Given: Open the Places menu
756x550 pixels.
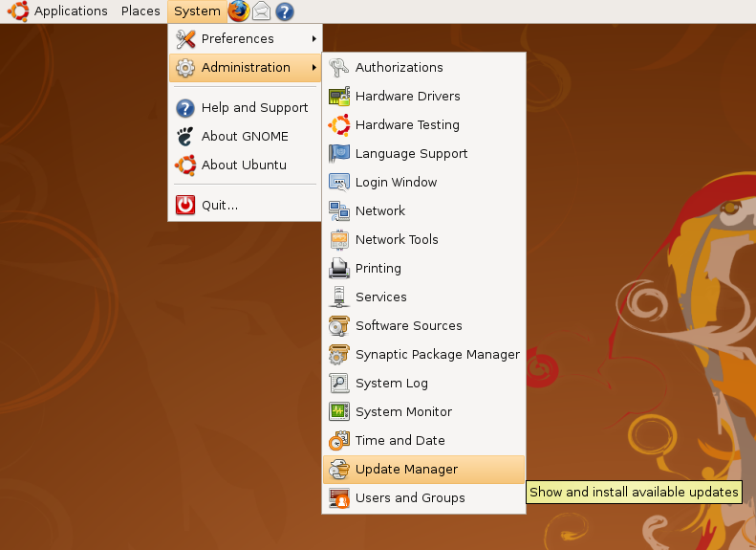Looking at the screenshot, I should coord(140,11).
